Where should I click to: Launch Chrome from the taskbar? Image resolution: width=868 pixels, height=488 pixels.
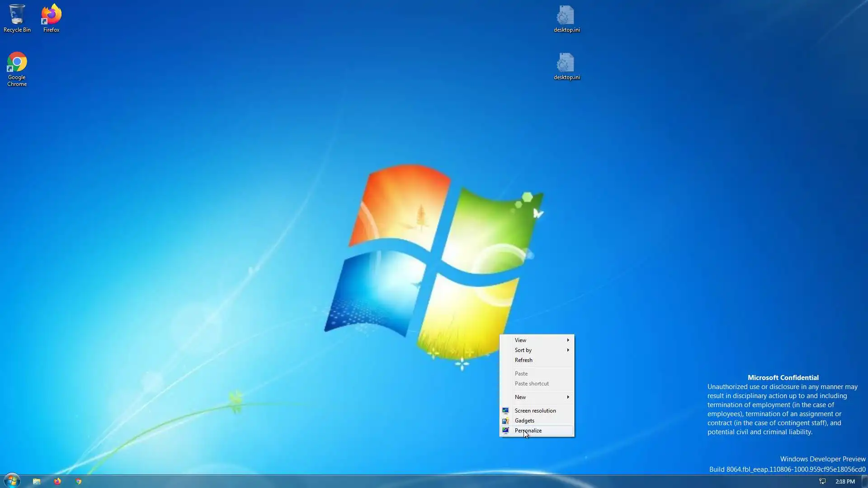pos(79,481)
